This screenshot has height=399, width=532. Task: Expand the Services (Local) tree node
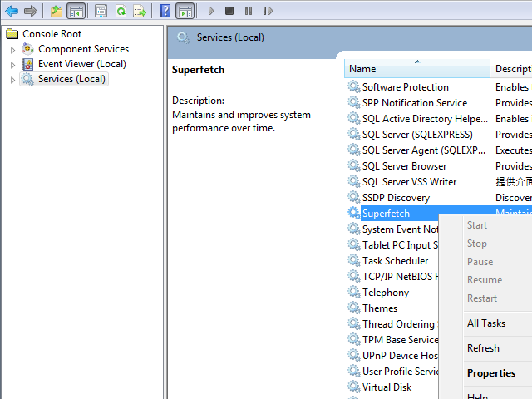(x=12, y=80)
